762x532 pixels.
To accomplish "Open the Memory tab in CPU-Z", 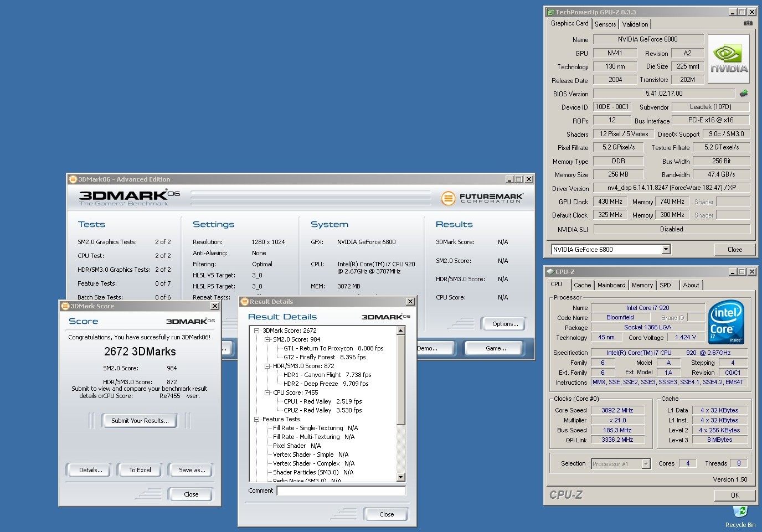I will coord(642,285).
